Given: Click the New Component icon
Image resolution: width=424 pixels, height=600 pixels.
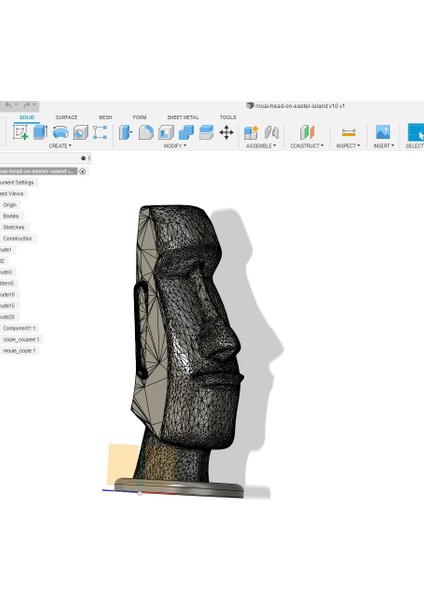Looking at the screenshot, I should [x=251, y=132].
